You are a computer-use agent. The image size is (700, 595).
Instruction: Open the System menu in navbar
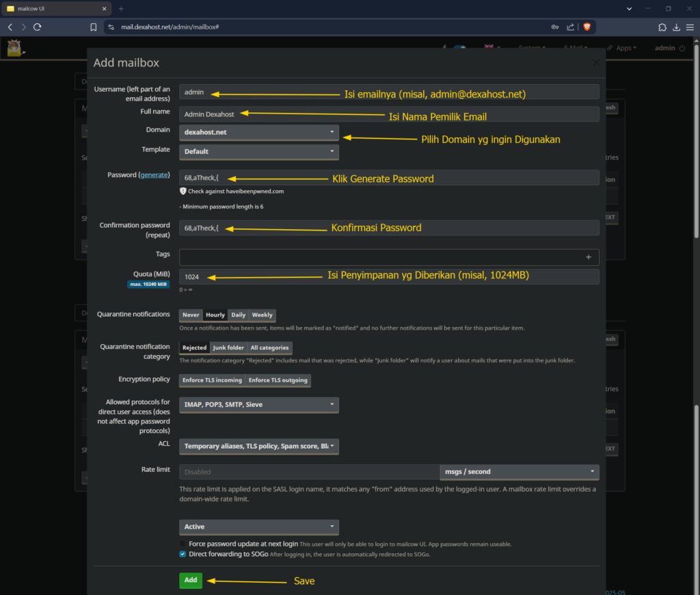(532, 48)
